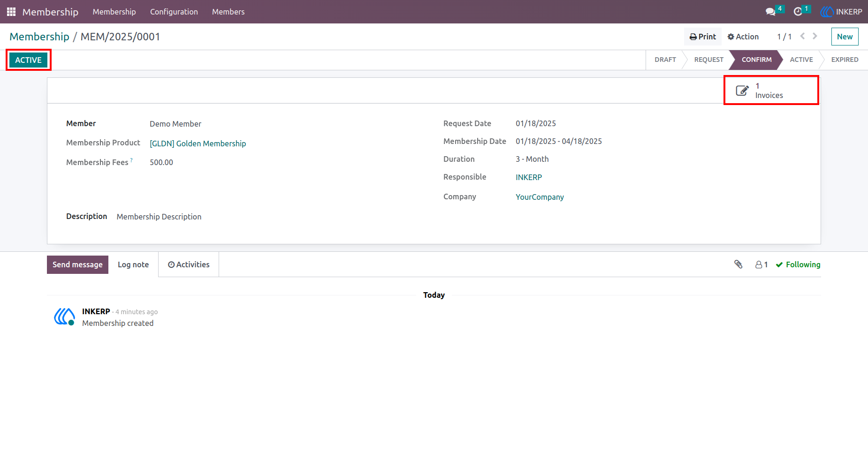
Task: Click the 1 / 1 pager counter
Action: coord(784,37)
